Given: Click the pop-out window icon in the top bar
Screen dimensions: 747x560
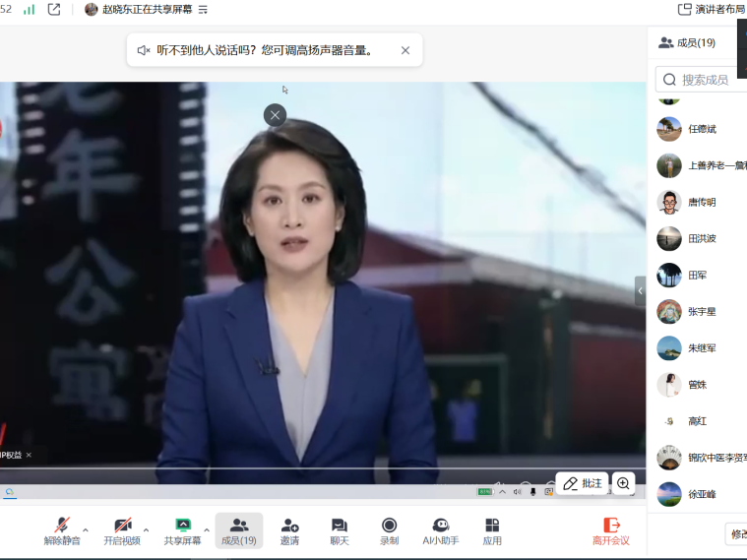Looking at the screenshot, I should click(x=54, y=9).
